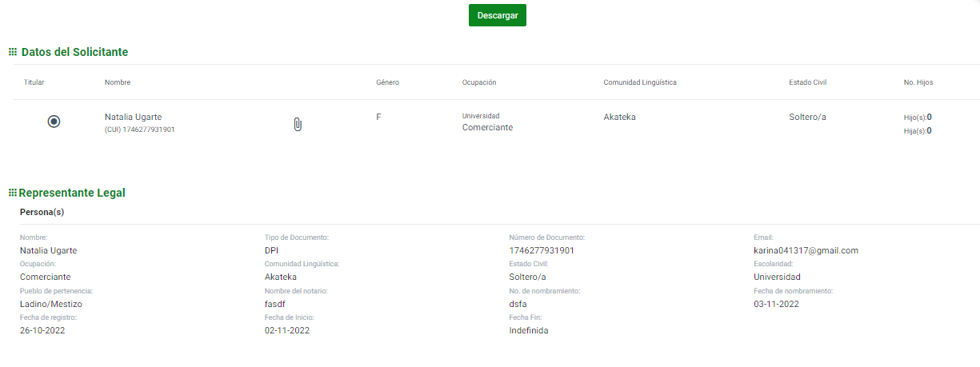This screenshot has width=980, height=367.
Task: Click the Fecha Fin value Indefinida
Action: point(529,330)
